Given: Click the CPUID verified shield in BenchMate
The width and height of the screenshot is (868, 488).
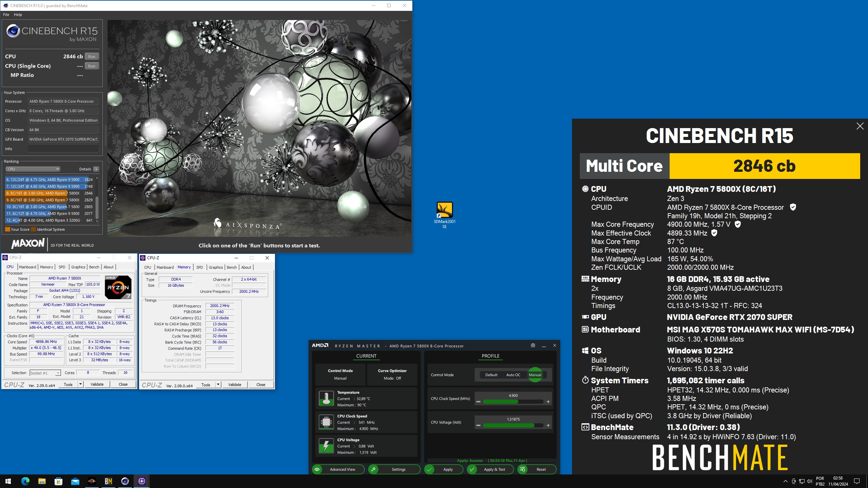Looking at the screenshot, I should [x=793, y=207].
